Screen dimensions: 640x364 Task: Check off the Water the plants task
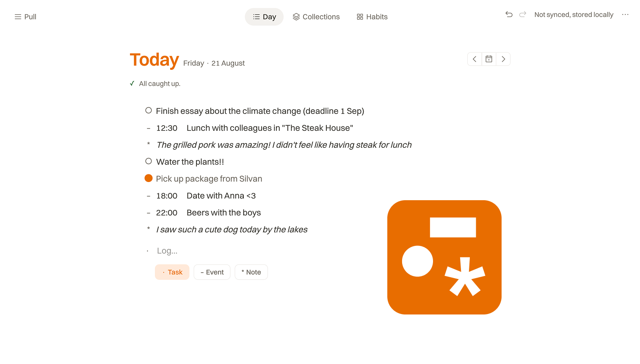[x=149, y=161]
